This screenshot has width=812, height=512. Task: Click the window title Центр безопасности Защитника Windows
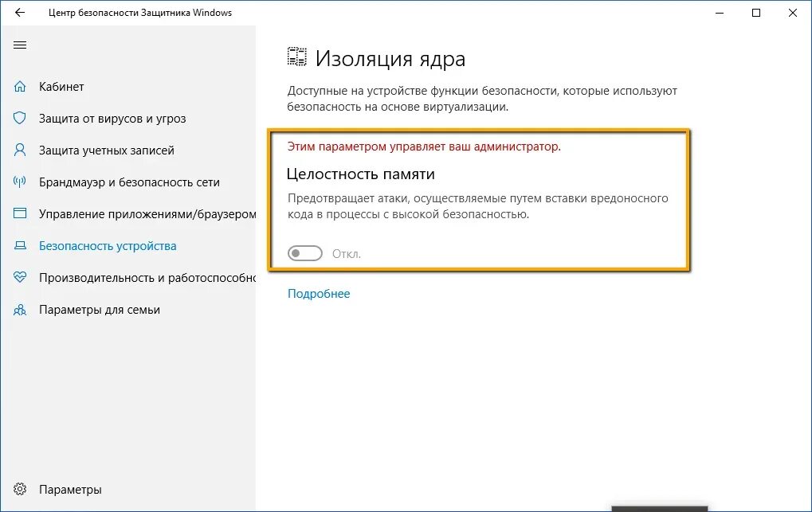pyautogui.click(x=140, y=13)
